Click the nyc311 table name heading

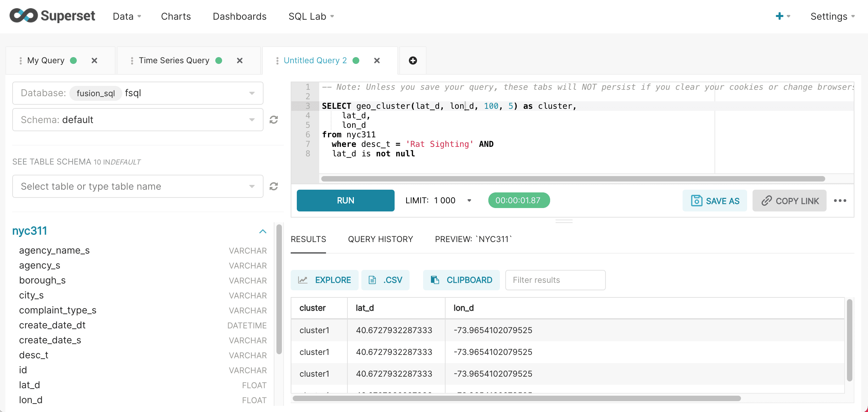click(x=30, y=231)
